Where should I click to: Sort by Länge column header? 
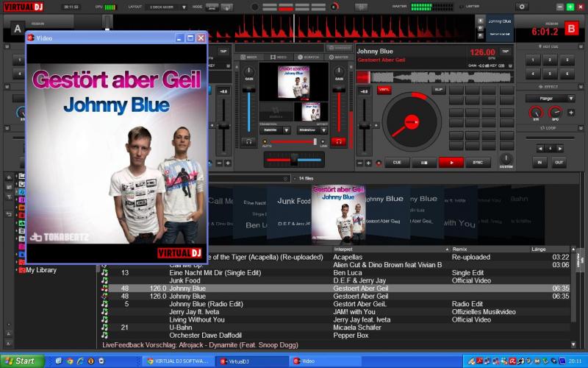point(550,250)
